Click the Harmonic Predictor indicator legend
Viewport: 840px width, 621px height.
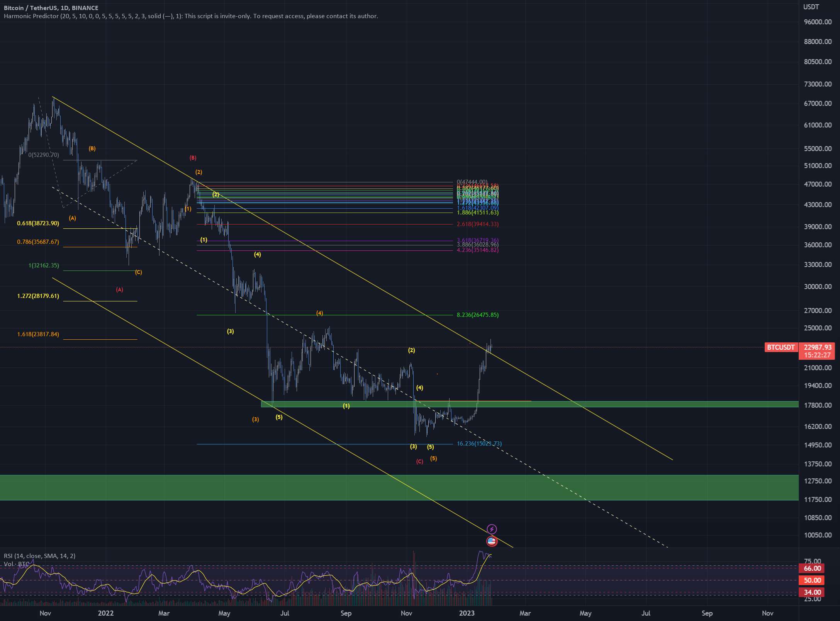(x=191, y=16)
